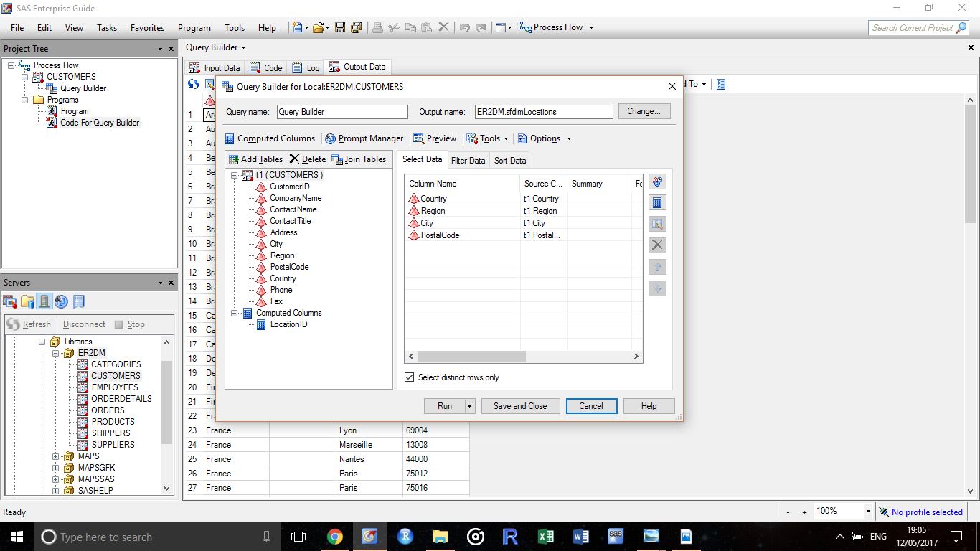Save the project with the floppy disk icon
The width and height of the screenshot is (980, 551).
pos(339,27)
